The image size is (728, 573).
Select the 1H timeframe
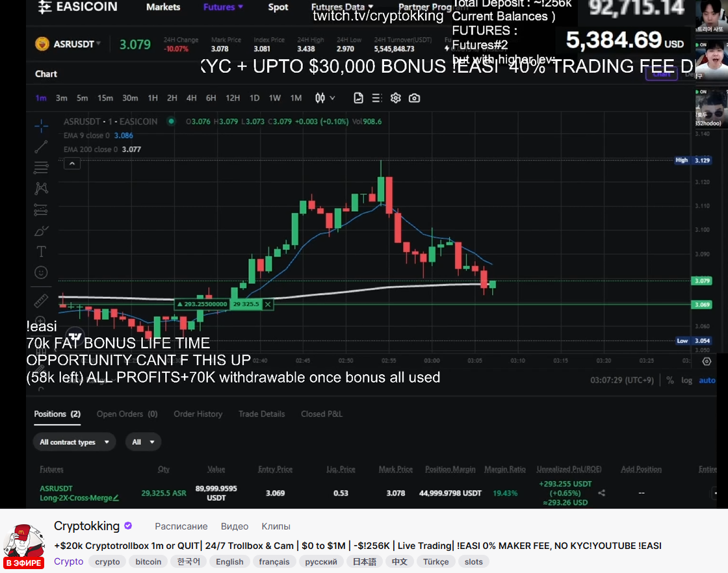click(x=153, y=98)
